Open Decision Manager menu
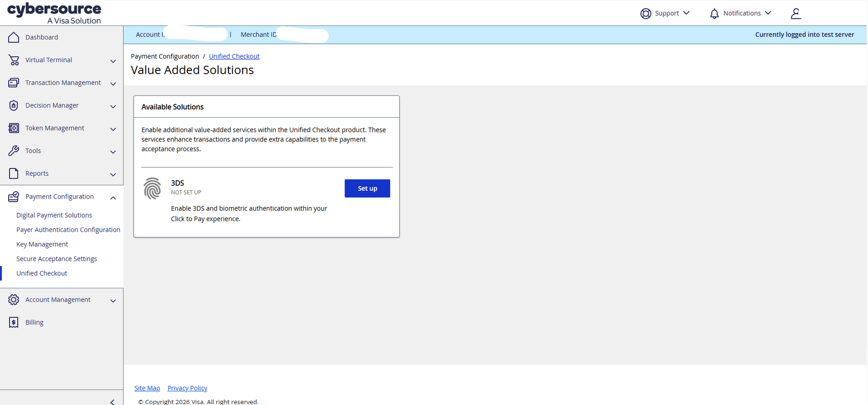 [52, 106]
